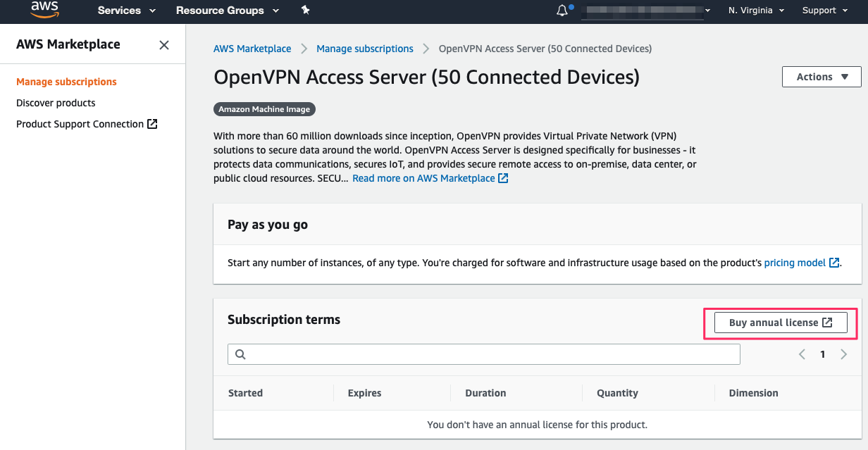
Task: Go to Discover products
Action: coord(56,103)
